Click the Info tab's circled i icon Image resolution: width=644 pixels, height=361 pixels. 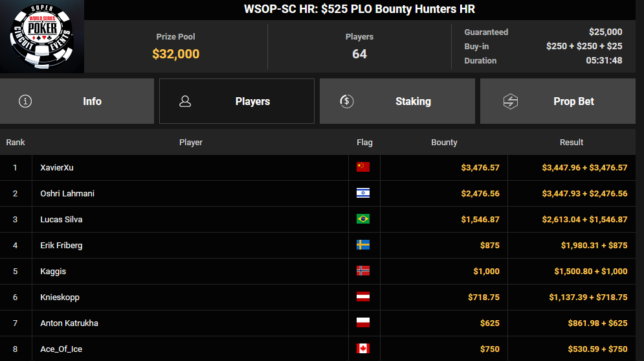(25, 101)
